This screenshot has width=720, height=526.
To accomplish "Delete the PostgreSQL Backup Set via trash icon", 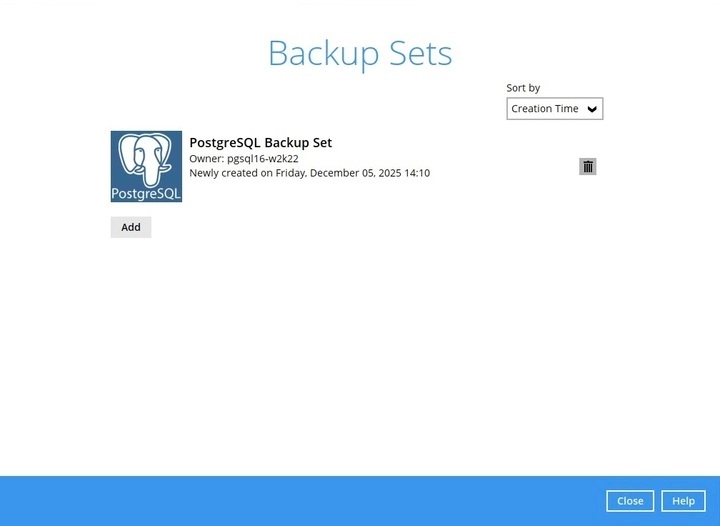I will pos(588,167).
